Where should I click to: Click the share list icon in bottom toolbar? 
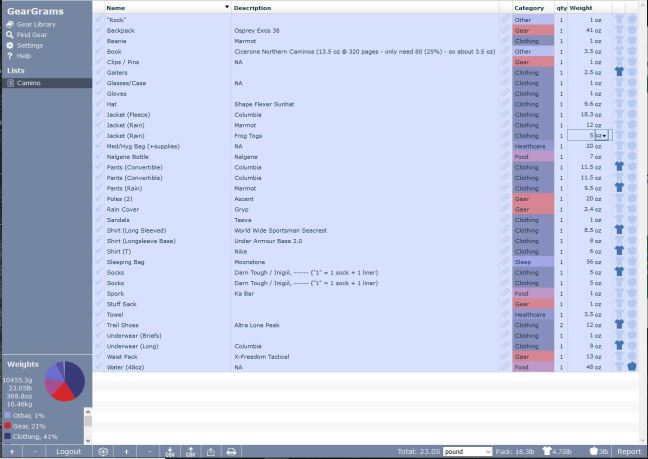[211, 452]
